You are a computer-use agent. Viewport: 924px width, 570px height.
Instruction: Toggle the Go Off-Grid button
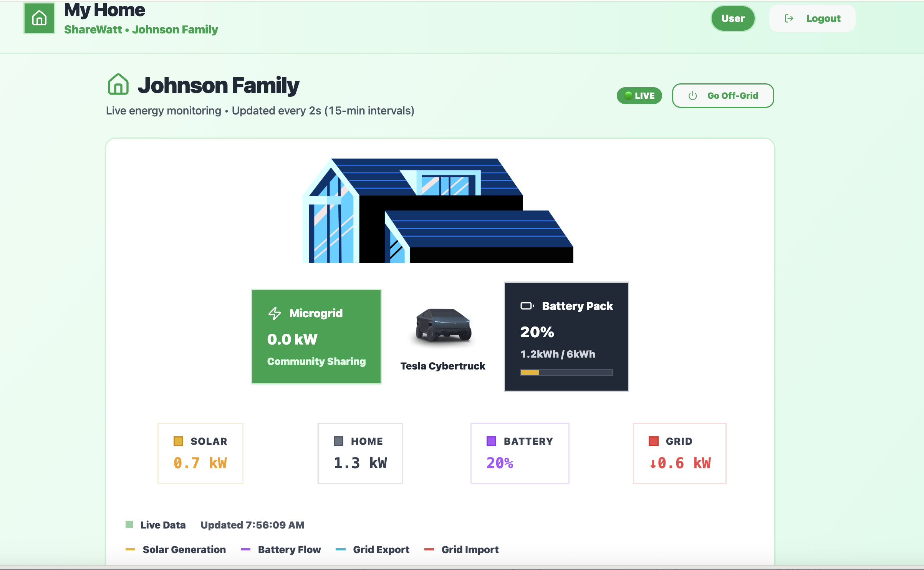pyautogui.click(x=723, y=96)
